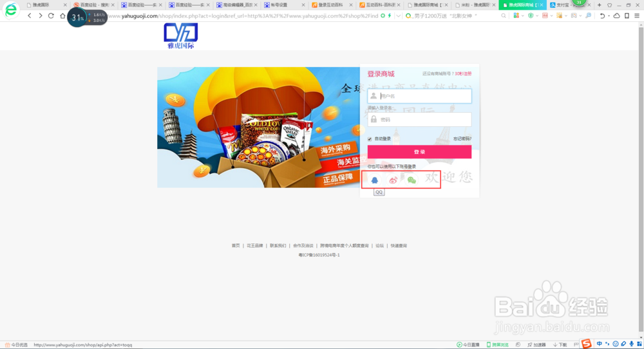The image size is (644, 349).
Task: Click 跨屏浏览 in the status bar
Action: pos(497,344)
